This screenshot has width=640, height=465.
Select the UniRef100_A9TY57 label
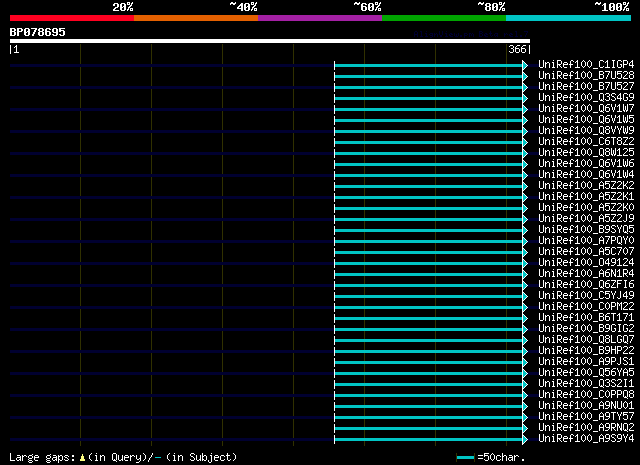[x=586, y=417]
